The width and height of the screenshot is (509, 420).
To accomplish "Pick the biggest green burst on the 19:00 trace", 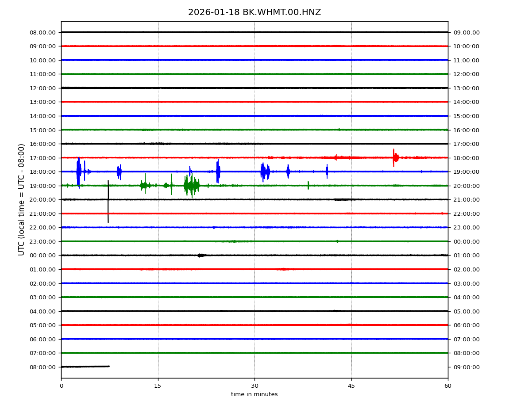I will click(191, 186).
